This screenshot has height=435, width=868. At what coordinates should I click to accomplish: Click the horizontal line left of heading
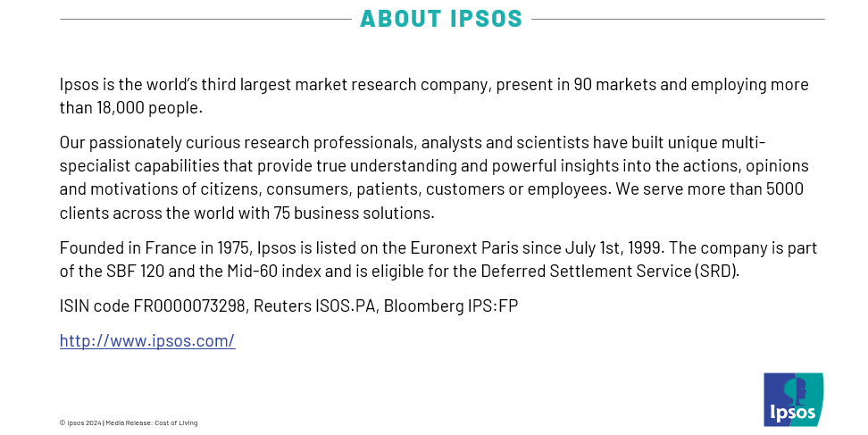pyautogui.click(x=205, y=19)
